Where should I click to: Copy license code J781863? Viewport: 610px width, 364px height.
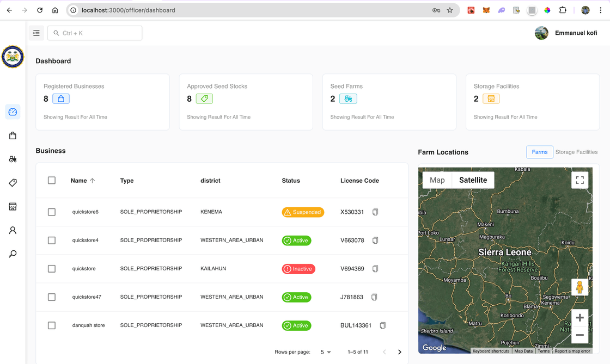374,297
